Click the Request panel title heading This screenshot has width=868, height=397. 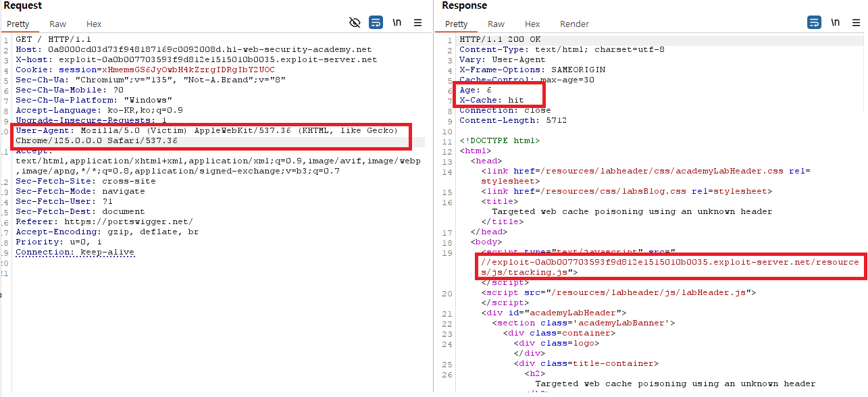pos(23,5)
